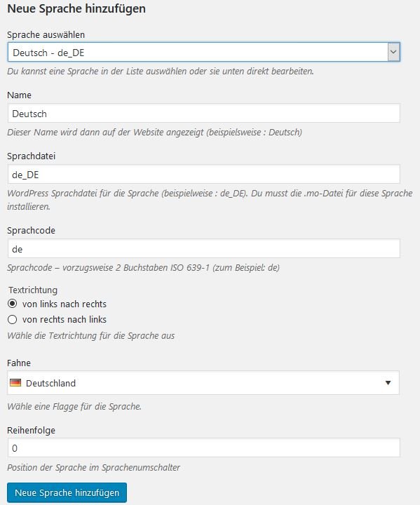
Task: Focus the Sprachdatei input field
Action: pos(203,174)
